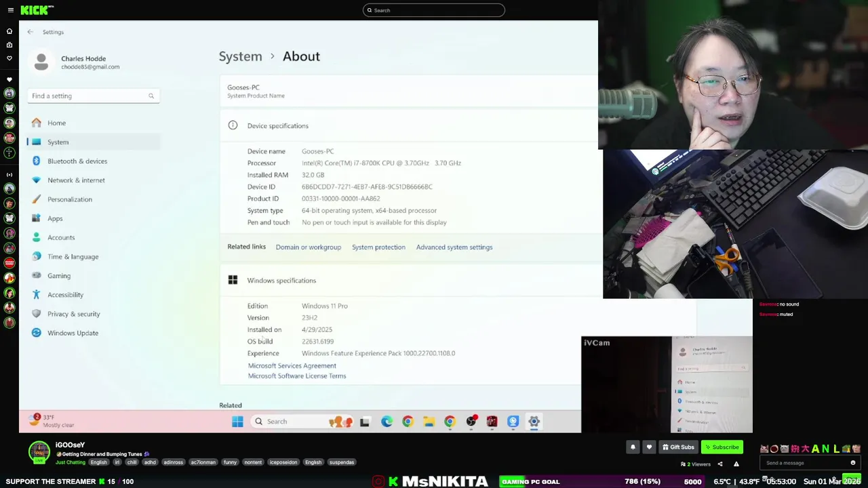
Task: Open Network & internet settings
Action: [x=93, y=180]
